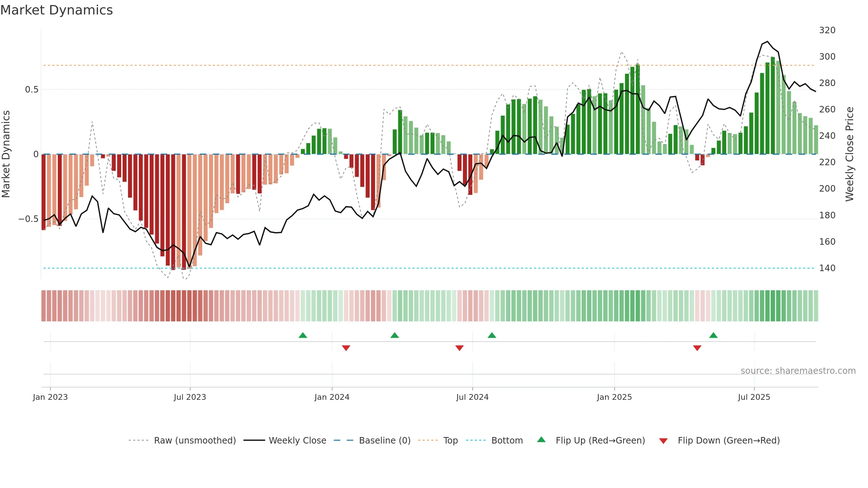Toggle the Weekly Close legend entry
The height and width of the screenshot is (488, 868).
point(285,440)
